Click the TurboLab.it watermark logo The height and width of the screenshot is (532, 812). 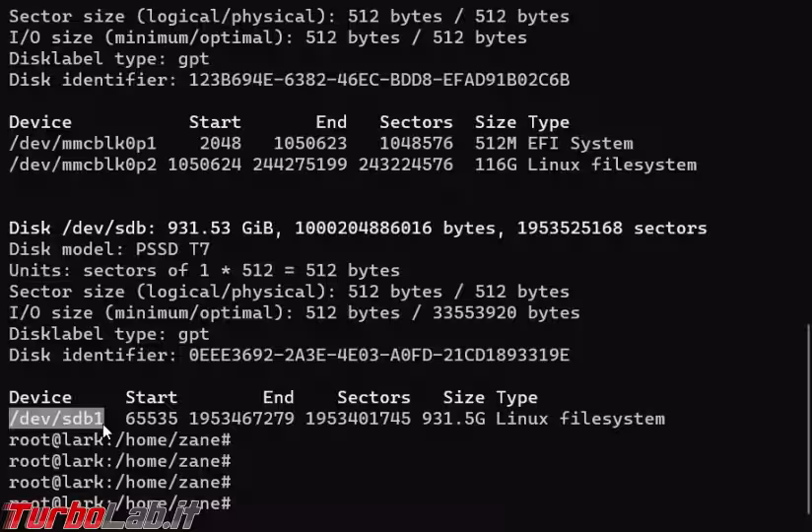point(101,516)
